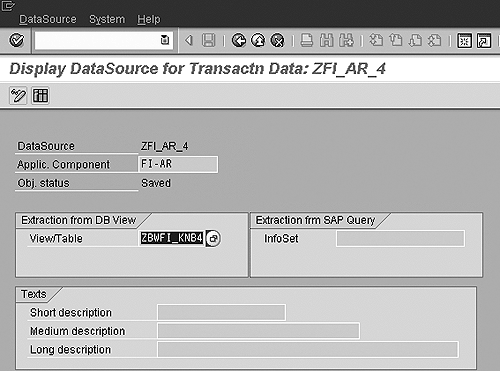
Task: Select the View/Table field ZBWFI_KNB4
Action: click(172, 238)
